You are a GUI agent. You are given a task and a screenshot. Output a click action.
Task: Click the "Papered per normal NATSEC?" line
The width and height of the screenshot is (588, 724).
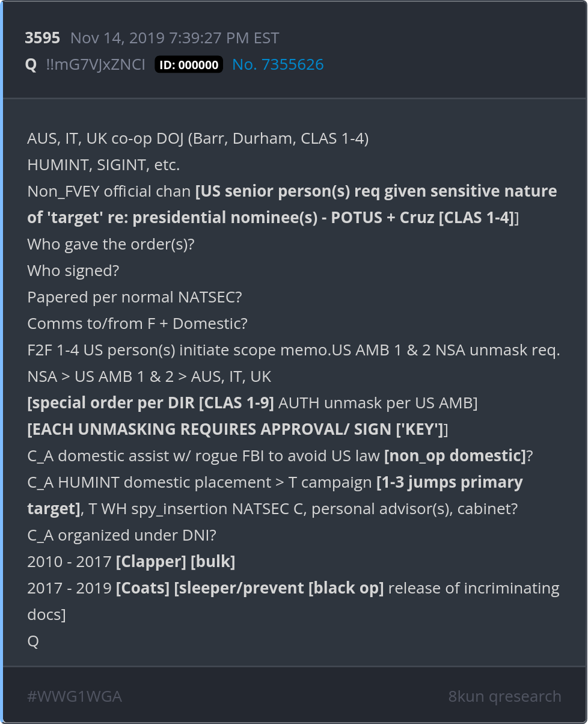pos(135,297)
